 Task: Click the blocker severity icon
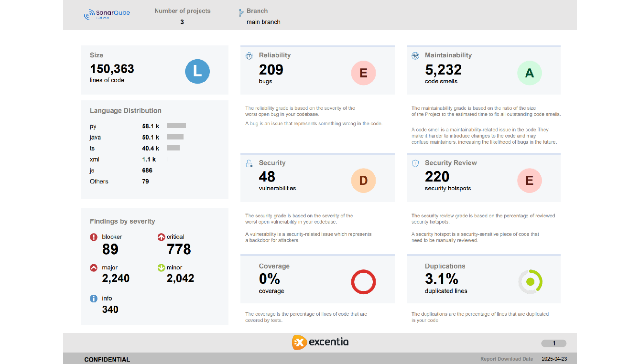click(94, 236)
